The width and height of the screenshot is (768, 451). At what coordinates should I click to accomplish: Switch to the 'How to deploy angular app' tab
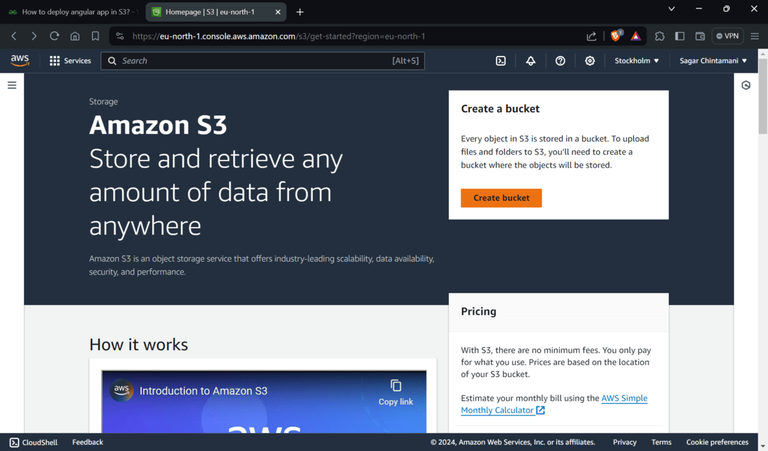click(72, 12)
